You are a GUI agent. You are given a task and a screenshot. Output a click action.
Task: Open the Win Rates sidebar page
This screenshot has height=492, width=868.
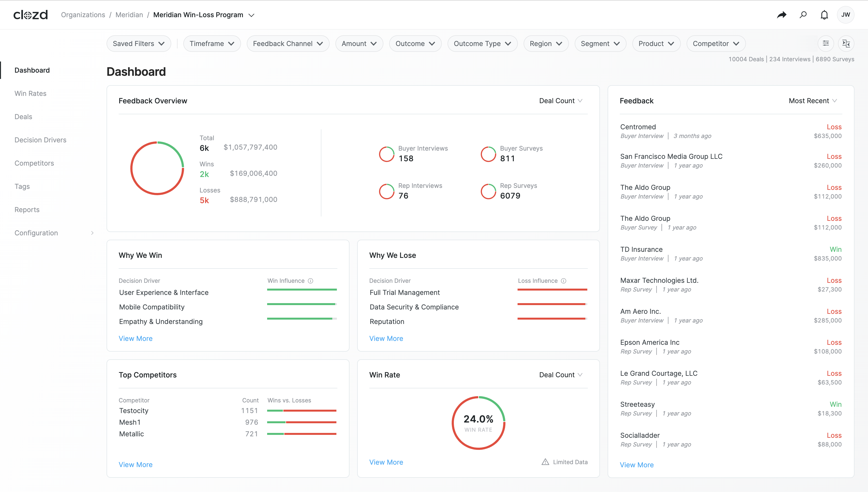(x=31, y=93)
